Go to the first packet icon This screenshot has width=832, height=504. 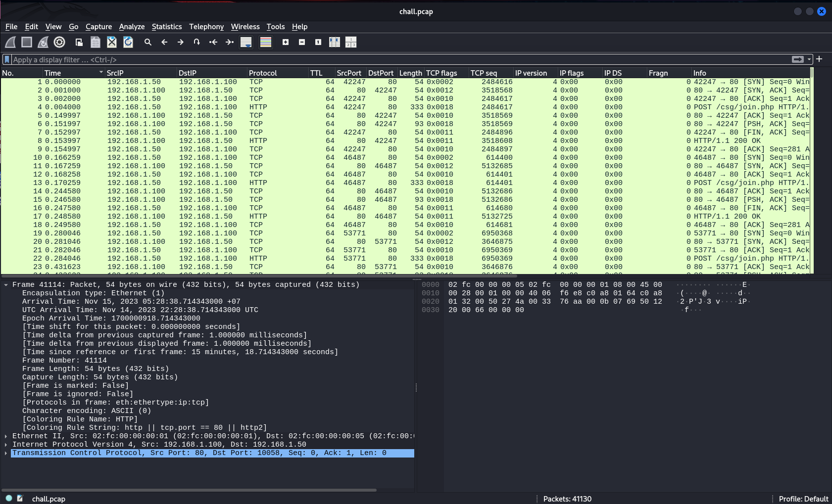point(213,42)
